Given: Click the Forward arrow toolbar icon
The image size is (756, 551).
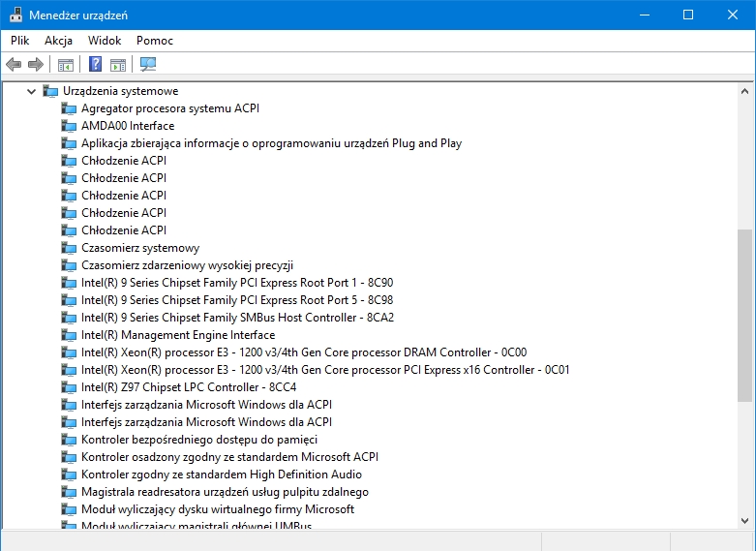Looking at the screenshot, I should coord(36,64).
